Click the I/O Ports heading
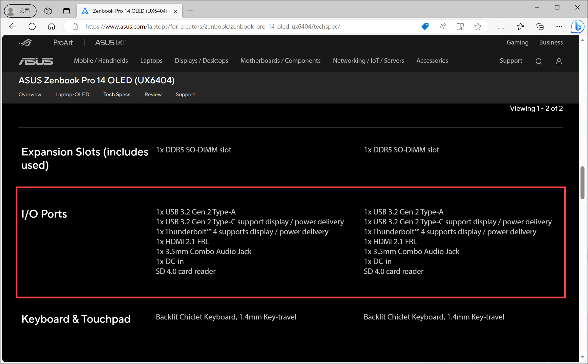Screen dimensions: 588x364 point(44,214)
